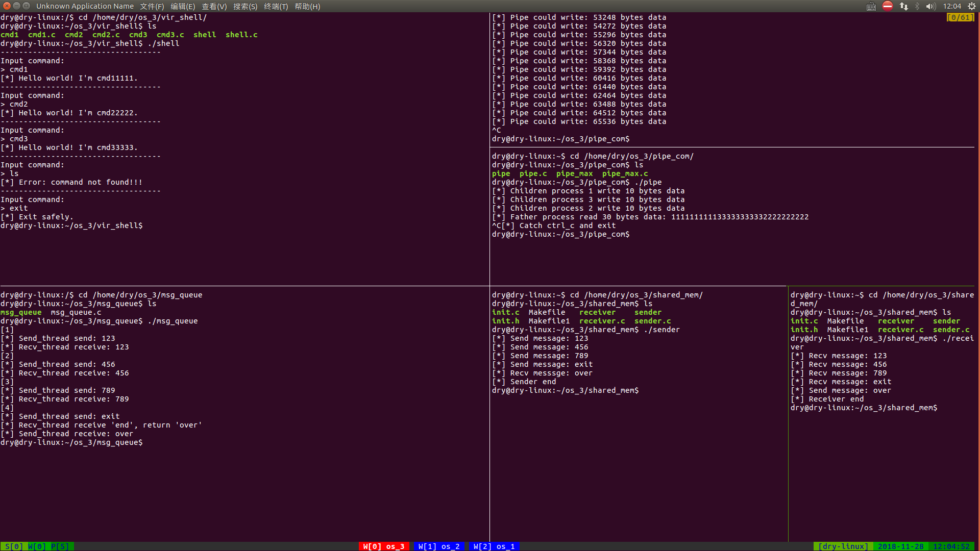Click the cmd3 executable name in the listing
Screen dimensions: 980x551
[138, 35]
